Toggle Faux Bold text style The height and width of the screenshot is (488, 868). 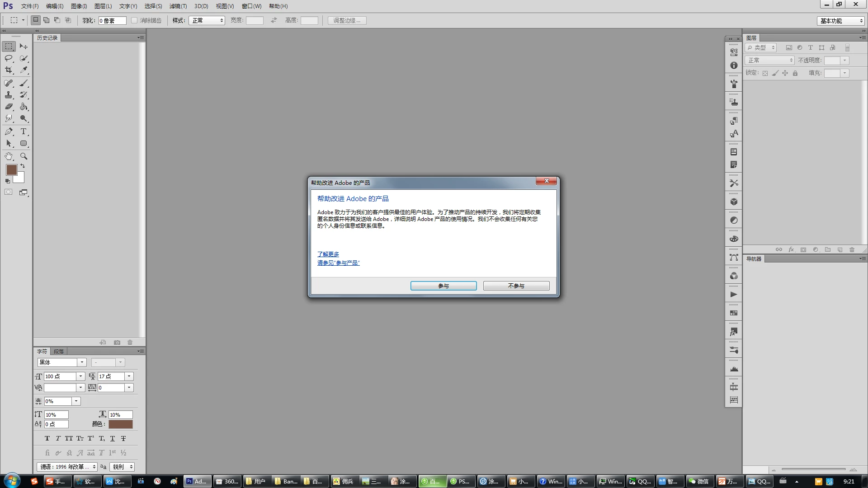click(47, 438)
